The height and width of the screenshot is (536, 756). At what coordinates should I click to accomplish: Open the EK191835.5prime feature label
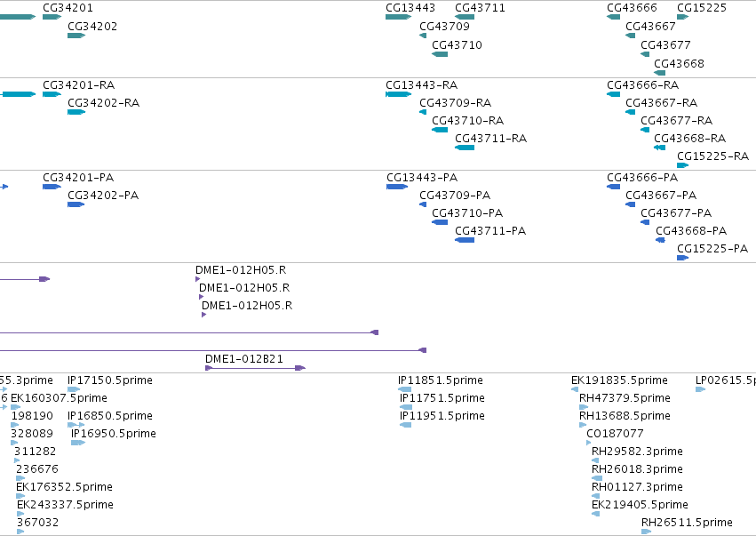tap(619, 380)
